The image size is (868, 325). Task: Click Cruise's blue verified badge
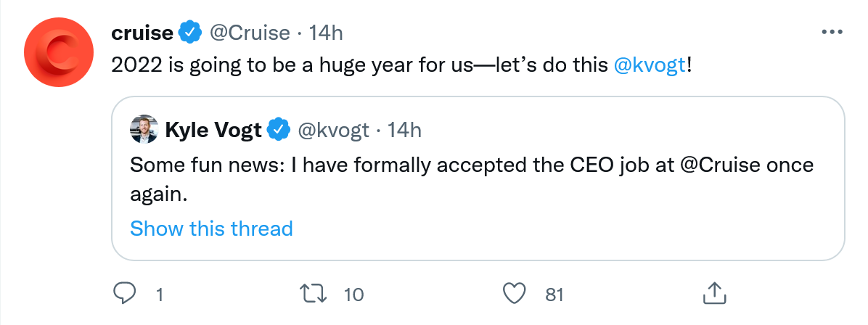point(190,33)
